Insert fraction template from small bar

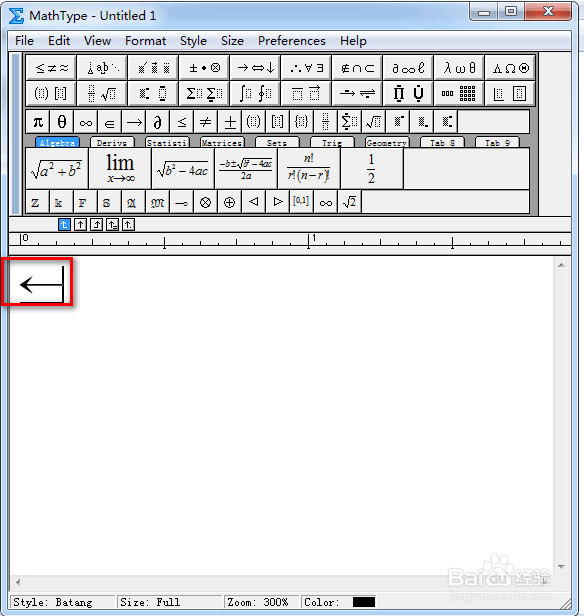click(326, 122)
